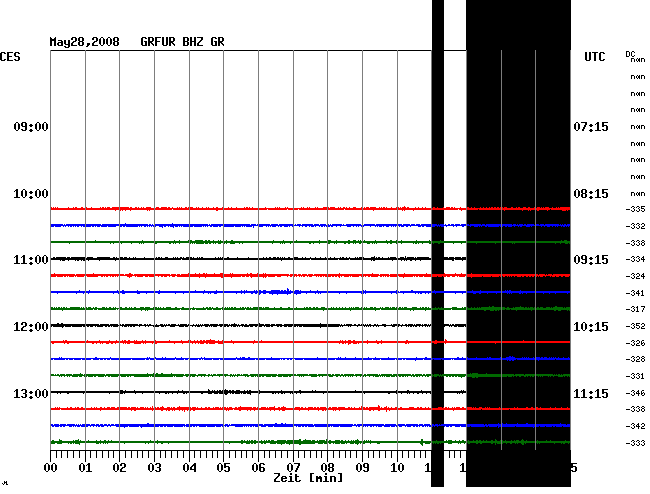Screen dimensions: 650x494
Task: Click minute tick label 06
Action: [x=258, y=468]
